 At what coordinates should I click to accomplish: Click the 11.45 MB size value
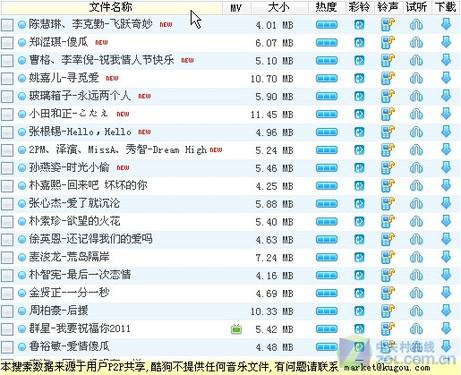click(x=272, y=115)
